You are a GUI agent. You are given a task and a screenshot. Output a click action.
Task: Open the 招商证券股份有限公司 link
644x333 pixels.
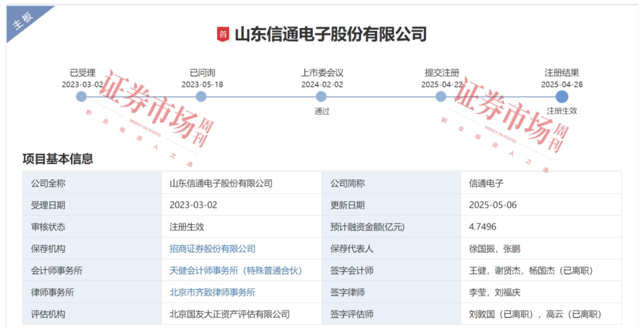212,249
